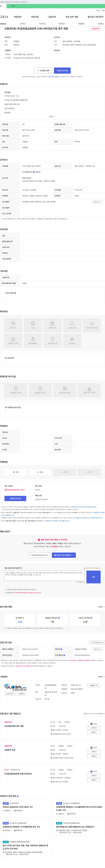The width and height of the screenshot is (105, 868).
Task: Select the 서류 selection step
Action: click(x=16, y=472)
